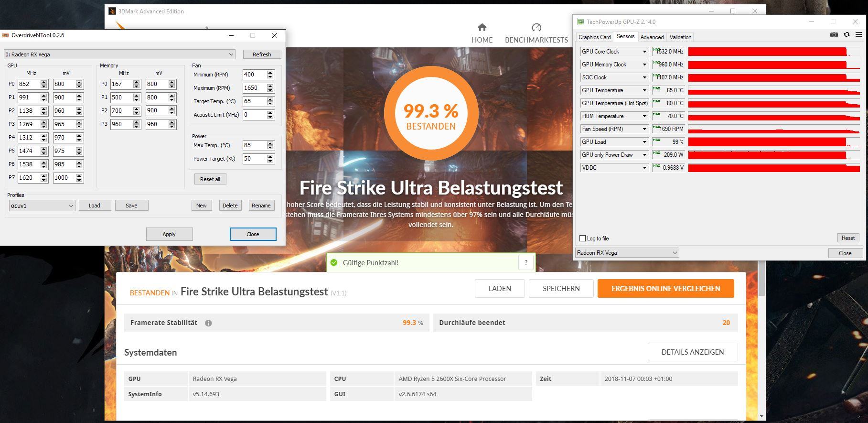868x423 pixels.
Task: Switch to the Validation tab in GPU-Z
Action: click(680, 37)
